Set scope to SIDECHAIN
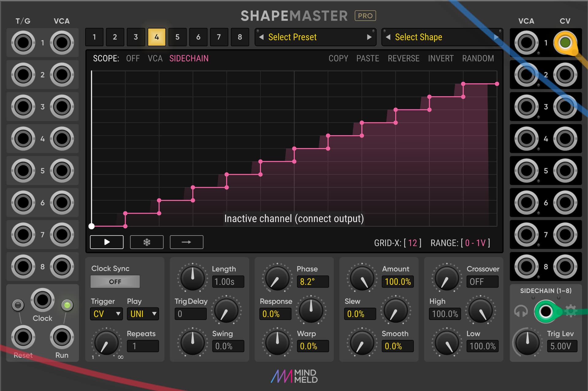This screenshot has height=391, width=588. tap(189, 58)
